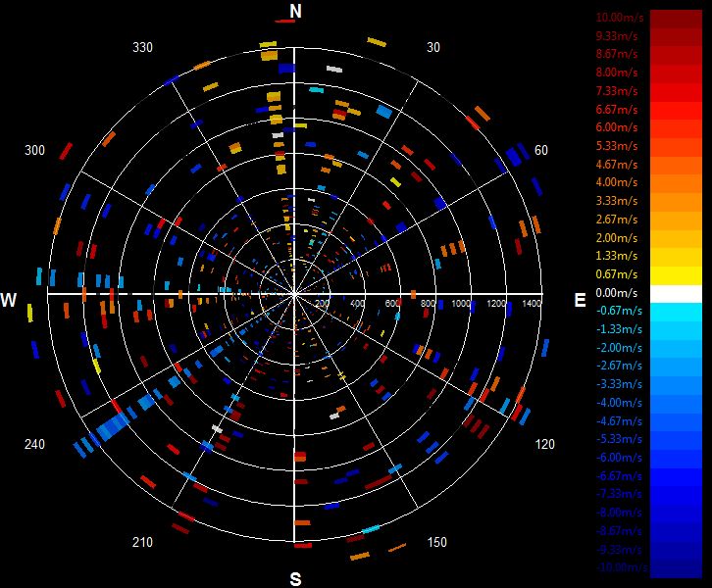Click the 1400 range ring label
The image size is (712, 588).
532,303
